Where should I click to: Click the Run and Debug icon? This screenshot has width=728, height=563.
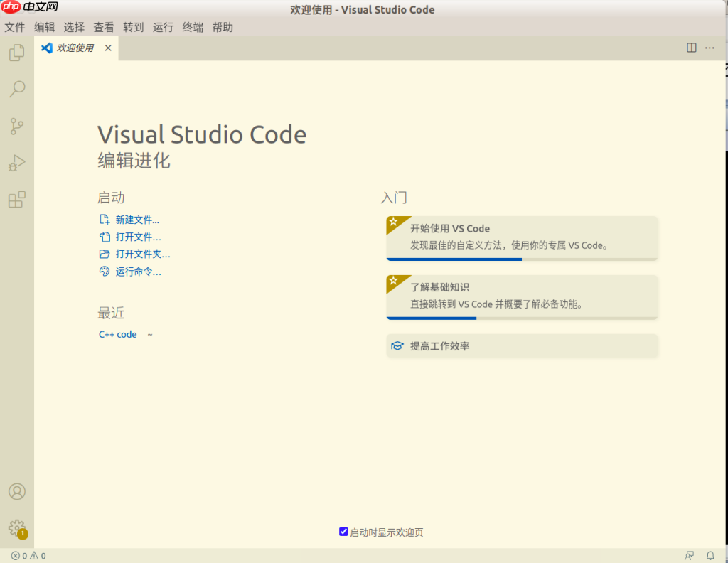16,163
